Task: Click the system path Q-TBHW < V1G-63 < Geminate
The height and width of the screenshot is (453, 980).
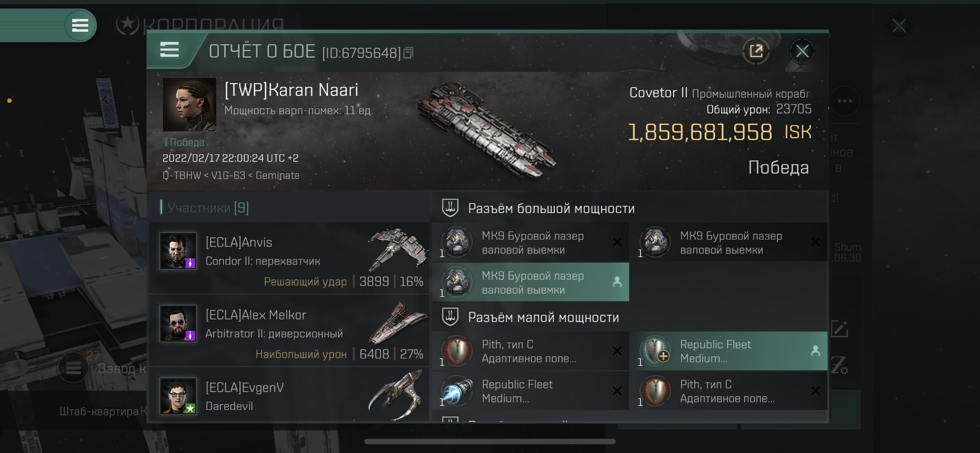Action: click(x=230, y=175)
